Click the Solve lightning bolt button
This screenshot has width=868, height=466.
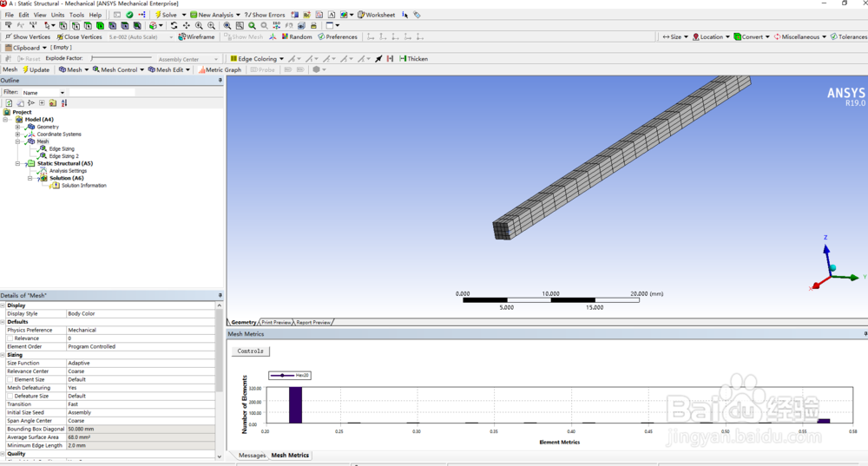[166, 15]
